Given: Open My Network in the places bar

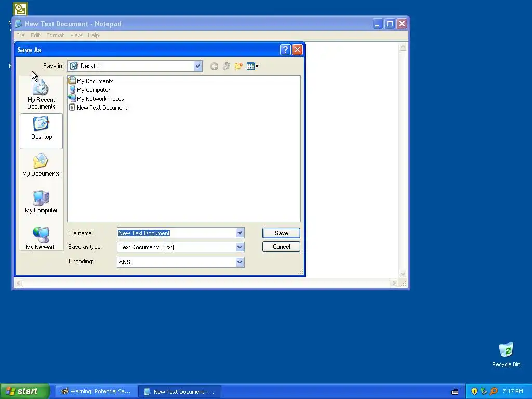Looking at the screenshot, I should [x=41, y=238].
